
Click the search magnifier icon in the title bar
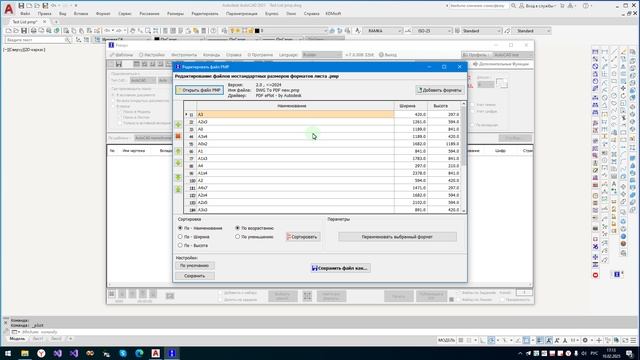pos(513,6)
